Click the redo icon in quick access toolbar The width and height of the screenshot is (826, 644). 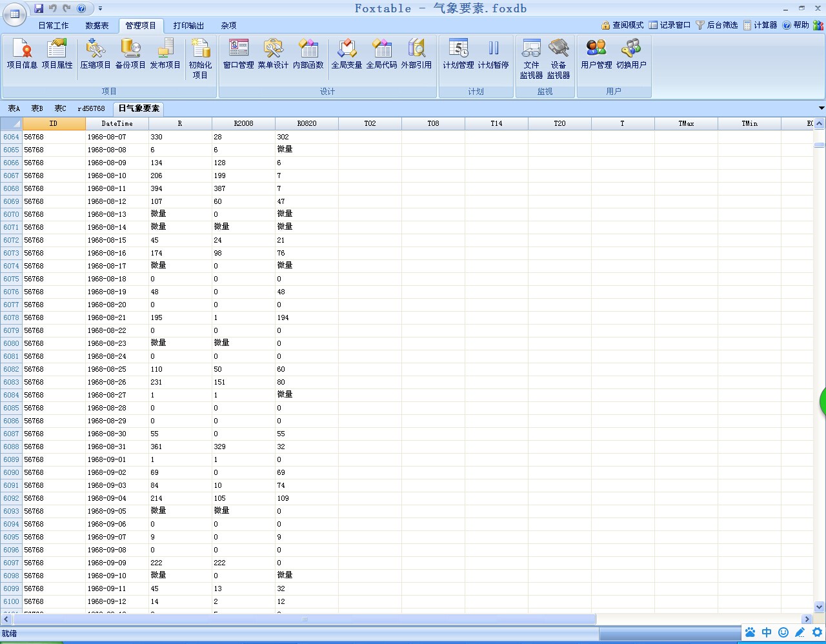pos(66,8)
